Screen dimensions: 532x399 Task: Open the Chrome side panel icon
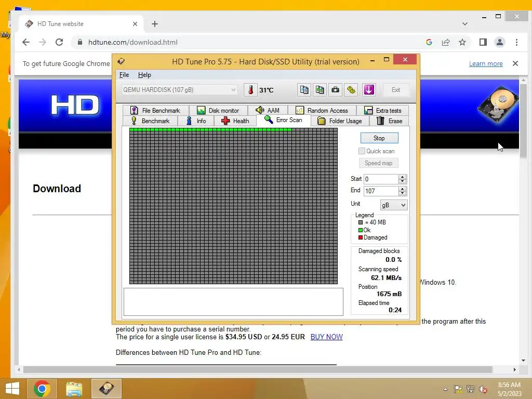point(483,42)
